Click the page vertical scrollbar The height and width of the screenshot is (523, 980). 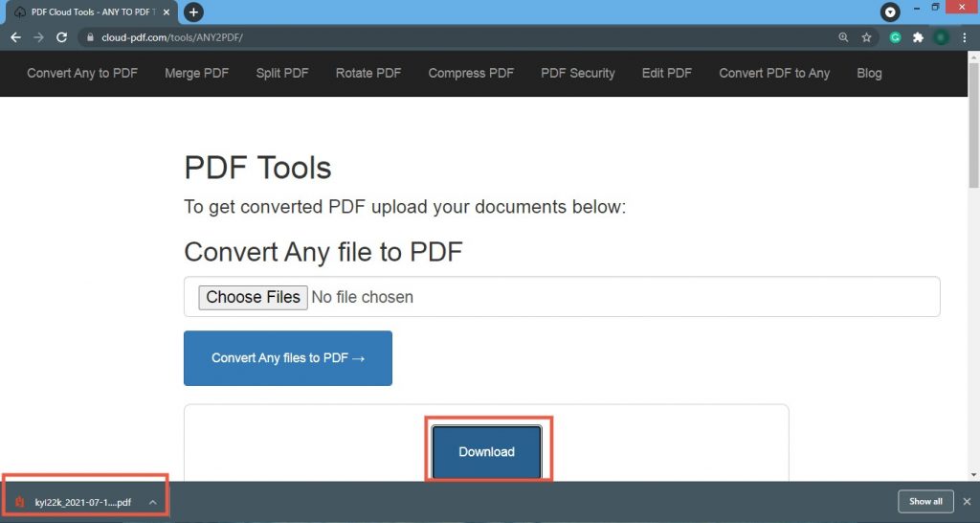[x=973, y=125]
